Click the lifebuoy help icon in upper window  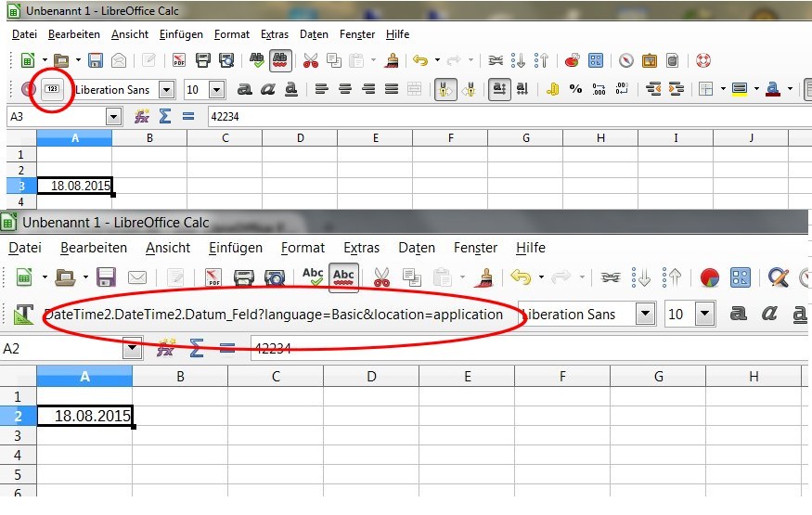pyautogui.click(x=702, y=60)
